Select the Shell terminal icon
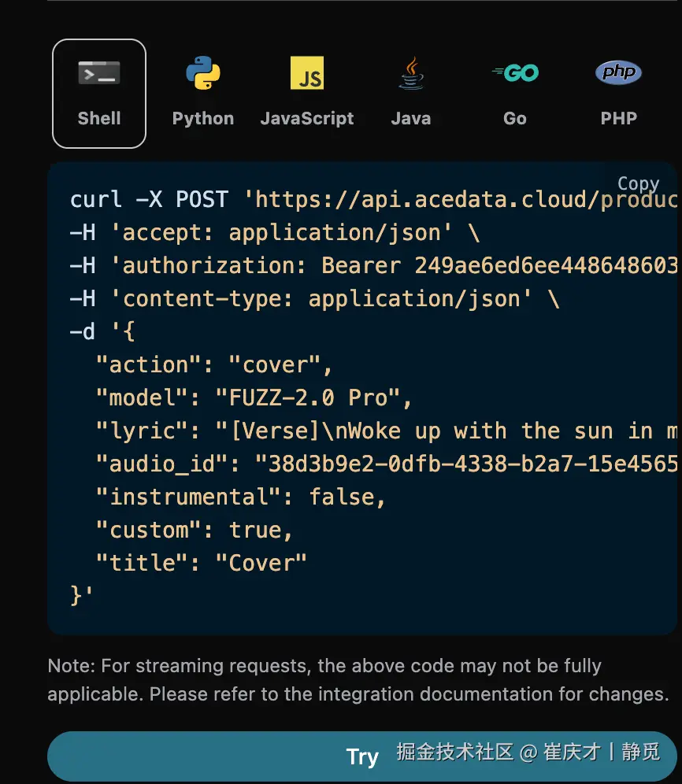682x784 pixels. pyautogui.click(x=99, y=73)
